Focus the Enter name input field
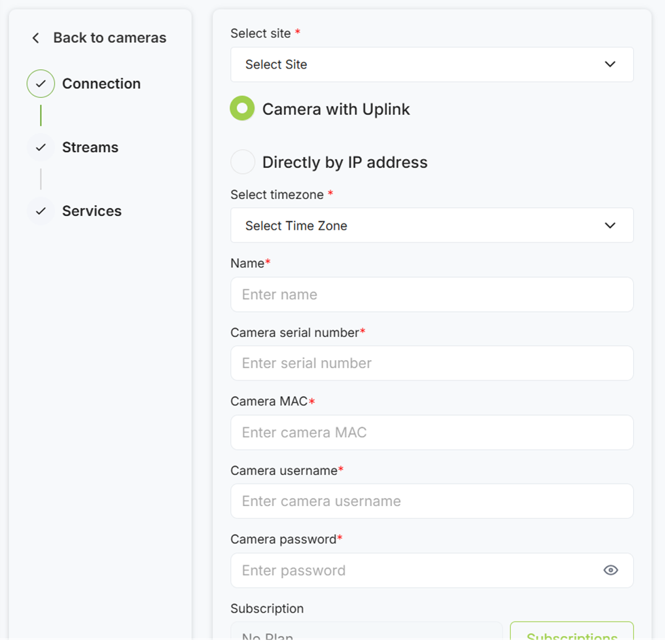 [431, 295]
